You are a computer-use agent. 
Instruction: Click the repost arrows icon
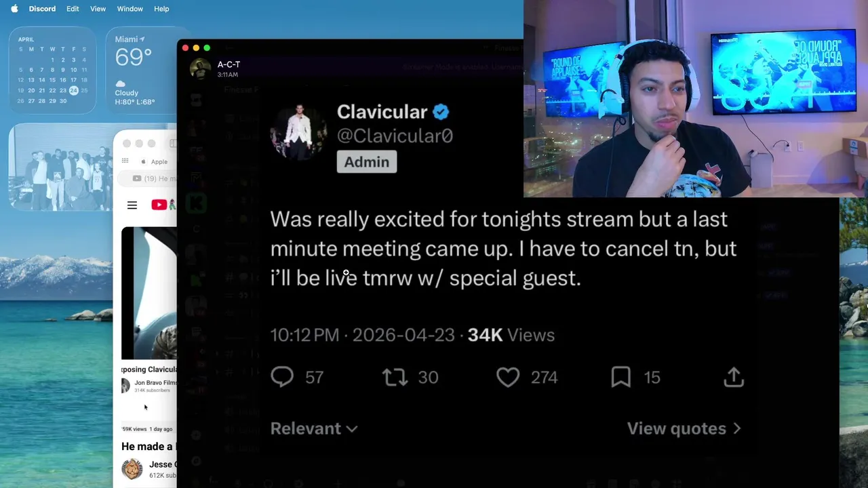(x=395, y=377)
